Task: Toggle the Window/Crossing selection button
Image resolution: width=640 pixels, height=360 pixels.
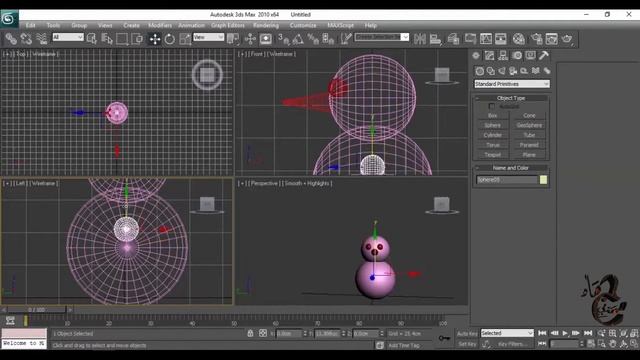Action: coord(138,39)
